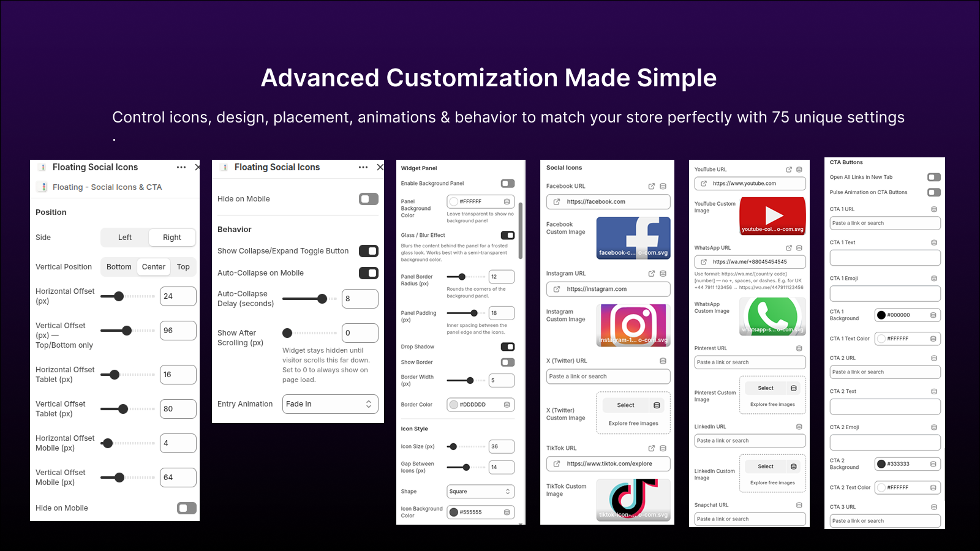980x551 pixels.
Task: Click the database icon next to CTA 1 URL
Action: pyautogui.click(x=934, y=209)
